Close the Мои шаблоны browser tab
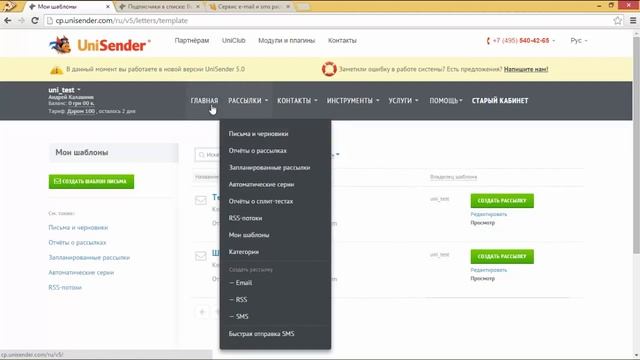This screenshot has height=360, width=640. click(108, 7)
